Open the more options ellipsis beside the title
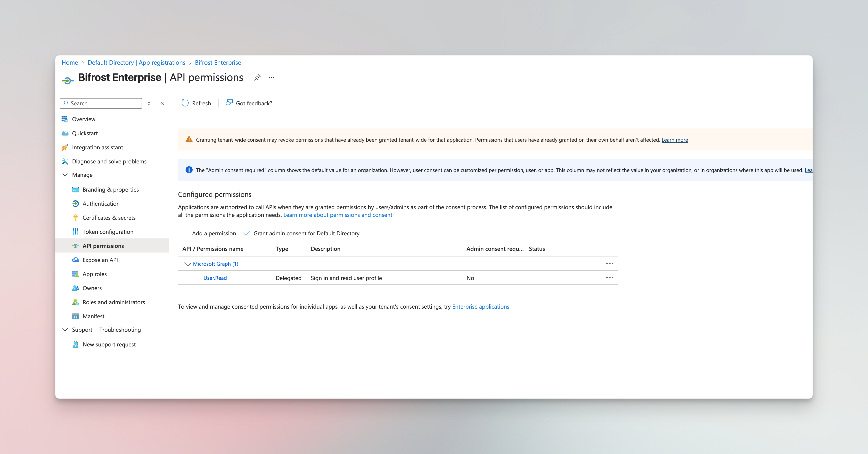This screenshot has height=454, width=868. [x=272, y=77]
